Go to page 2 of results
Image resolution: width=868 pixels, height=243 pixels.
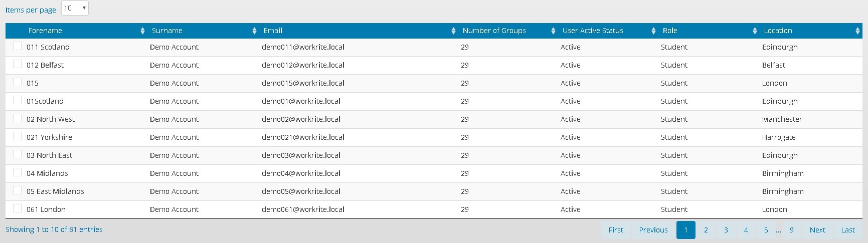pyautogui.click(x=706, y=230)
